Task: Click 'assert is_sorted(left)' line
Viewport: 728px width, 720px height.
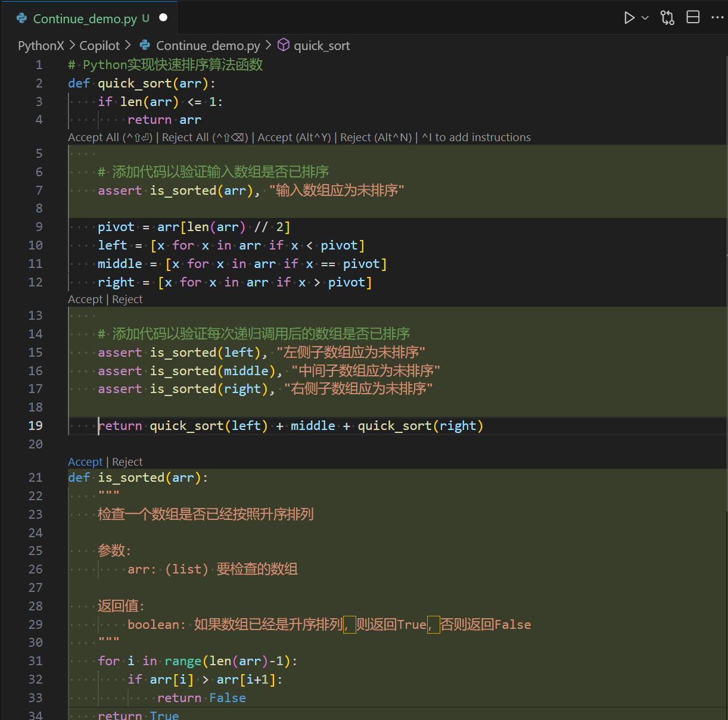Action: [262, 353]
